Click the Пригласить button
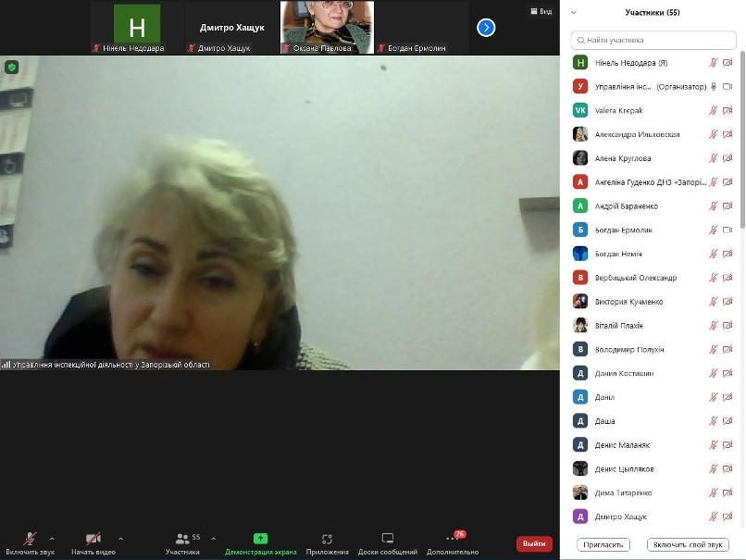 click(x=603, y=544)
